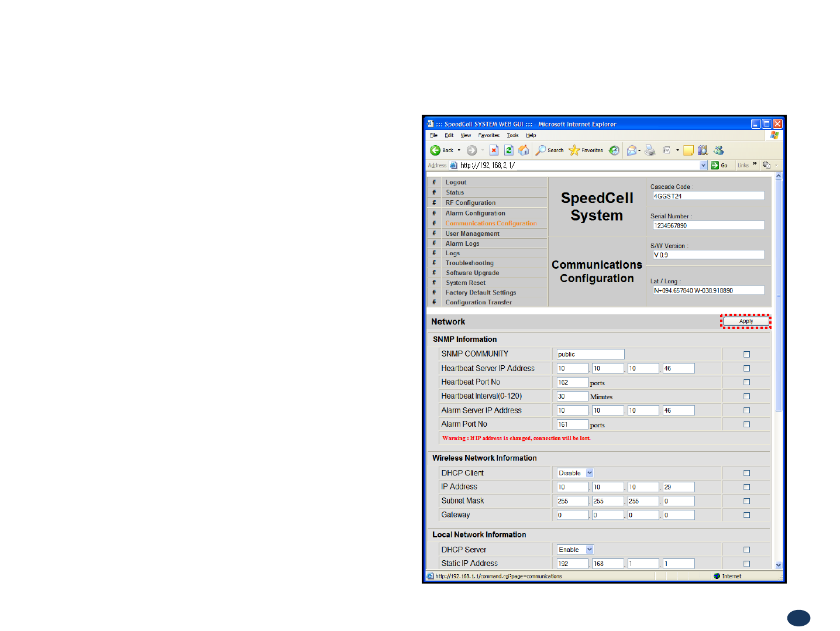Open the Factory Default Settings page
Image resolution: width=840 pixels, height=631 pixels.
coord(481,293)
